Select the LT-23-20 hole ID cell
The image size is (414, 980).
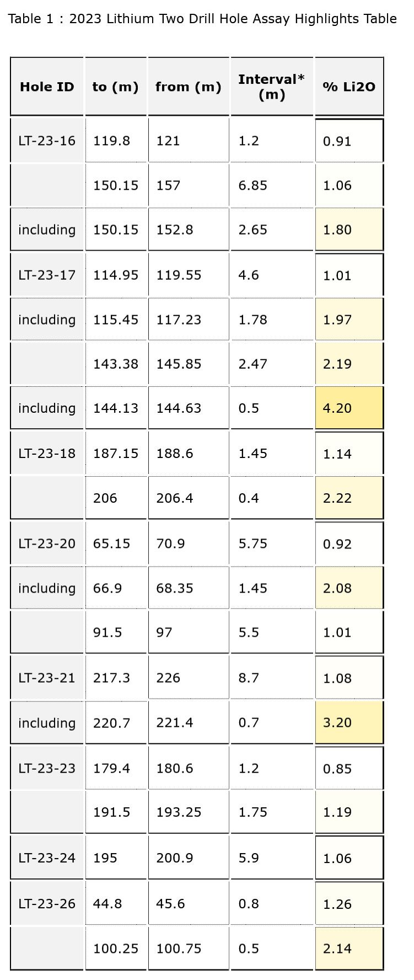pos(47,544)
